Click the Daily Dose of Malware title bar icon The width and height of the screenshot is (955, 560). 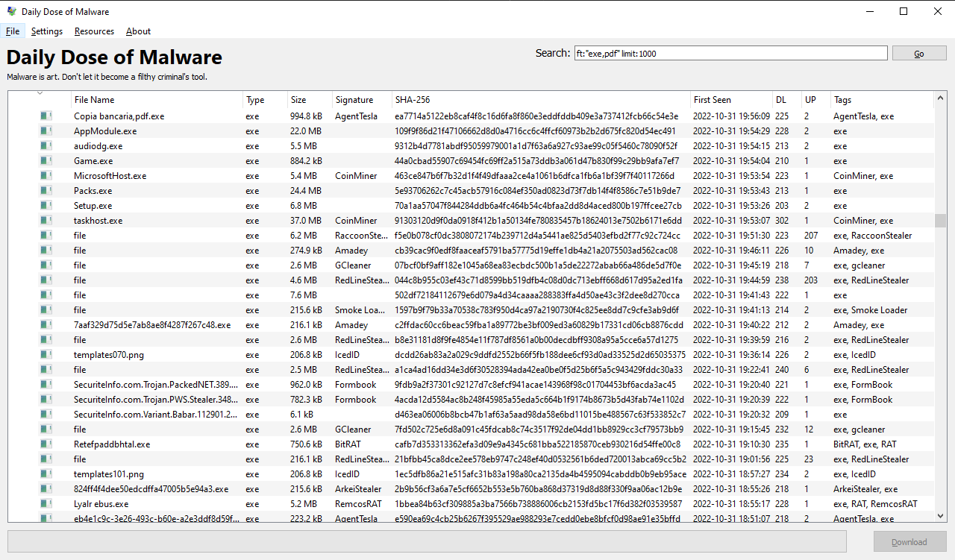coord(11,11)
